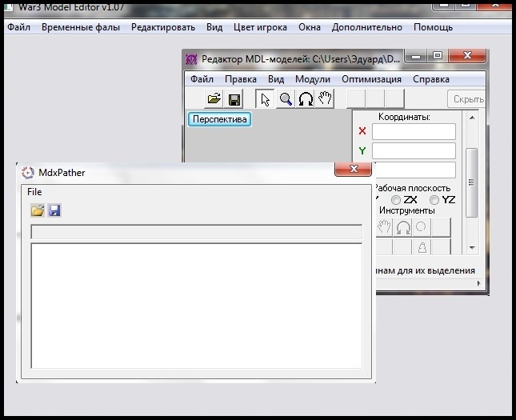Click the vertical scrollbar thumb in side panel
The image size is (516, 420).
[x=471, y=182]
